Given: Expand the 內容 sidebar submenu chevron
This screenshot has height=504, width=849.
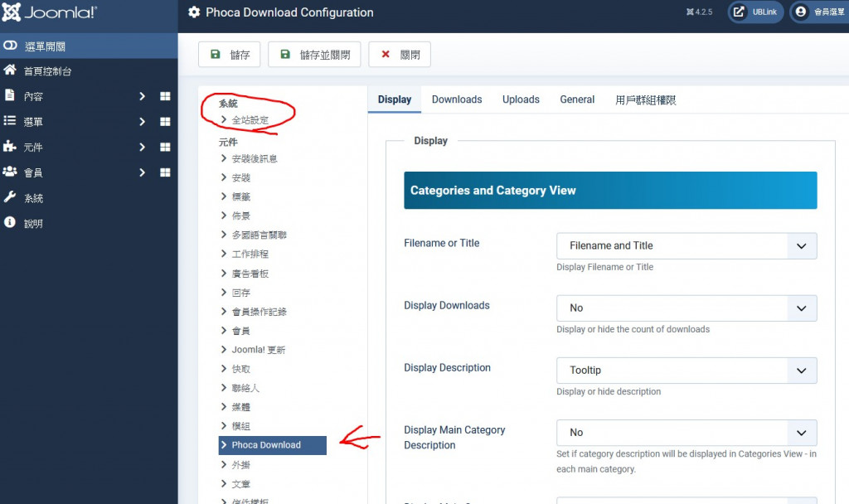Looking at the screenshot, I should click(x=142, y=96).
